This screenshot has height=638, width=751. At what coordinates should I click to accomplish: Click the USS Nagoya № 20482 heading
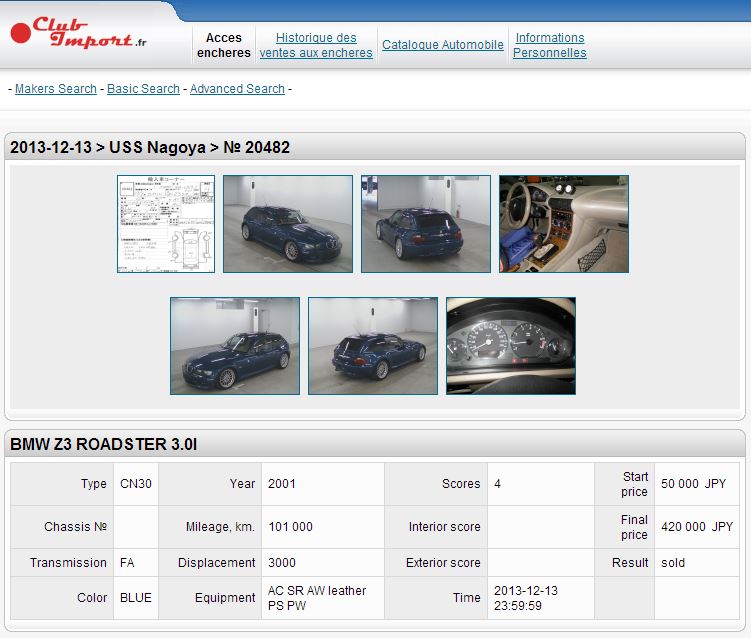point(150,147)
